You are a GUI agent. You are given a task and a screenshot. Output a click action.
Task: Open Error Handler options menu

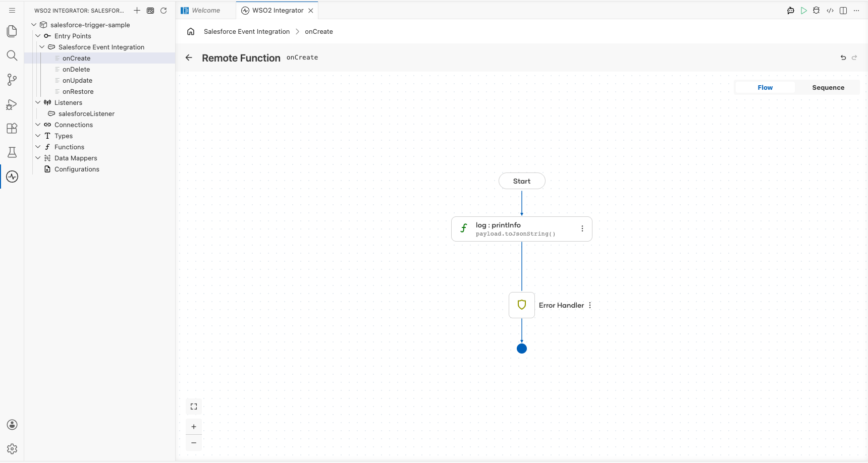590,305
